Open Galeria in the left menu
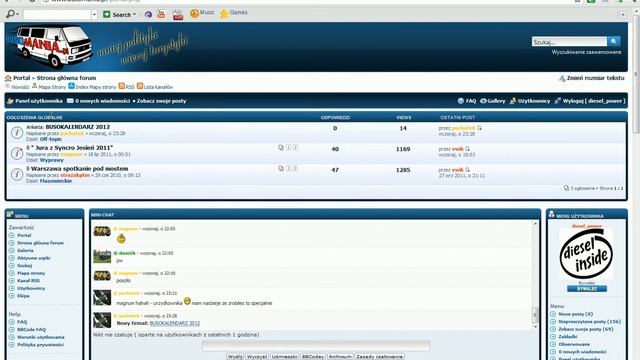Image resolution: width=640 pixels, height=360 pixels. click(x=25, y=251)
